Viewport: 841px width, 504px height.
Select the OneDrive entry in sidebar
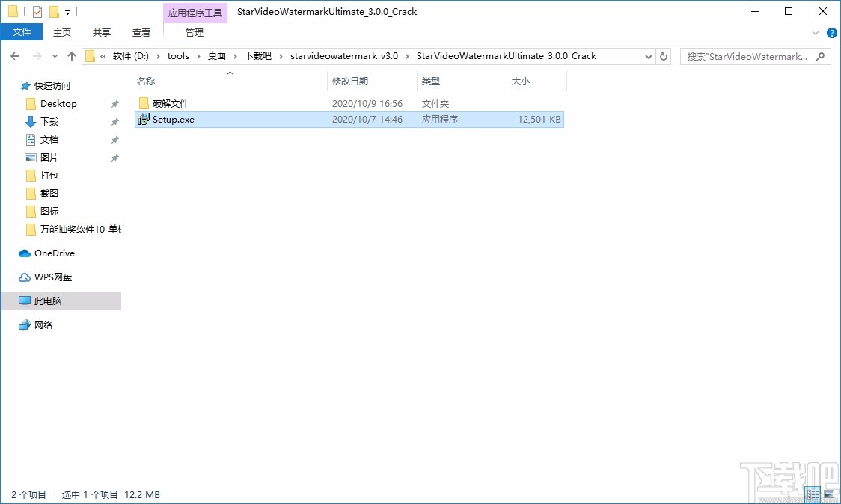(55, 253)
